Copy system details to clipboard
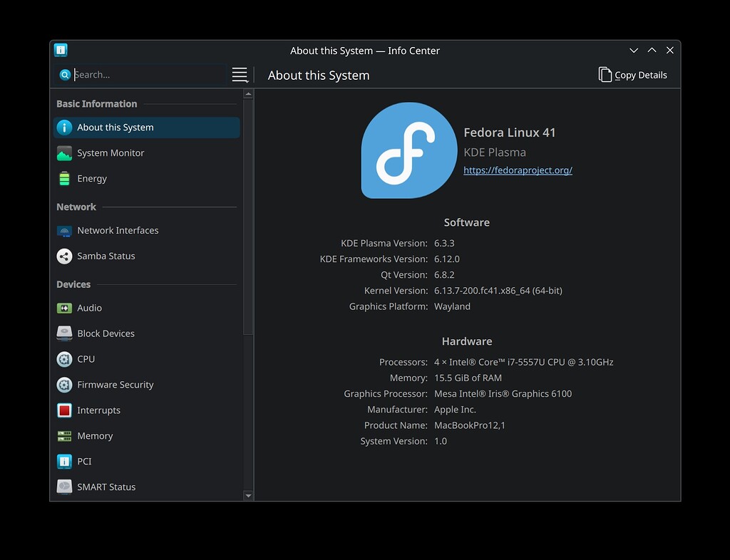The image size is (730, 560). 632,74
